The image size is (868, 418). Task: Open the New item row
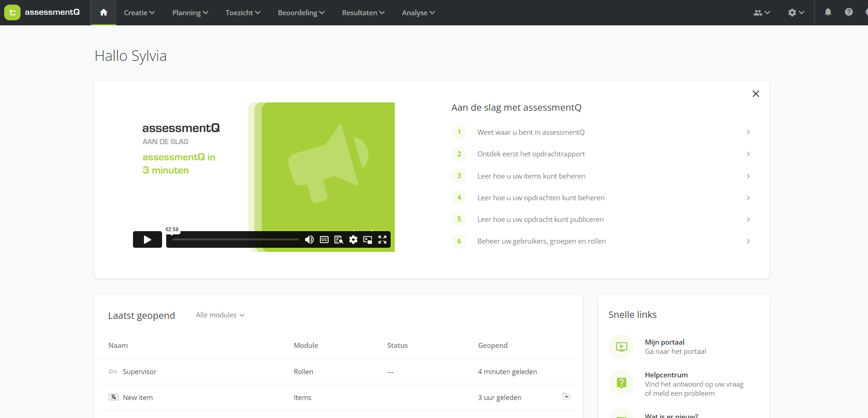(x=338, y=397)
